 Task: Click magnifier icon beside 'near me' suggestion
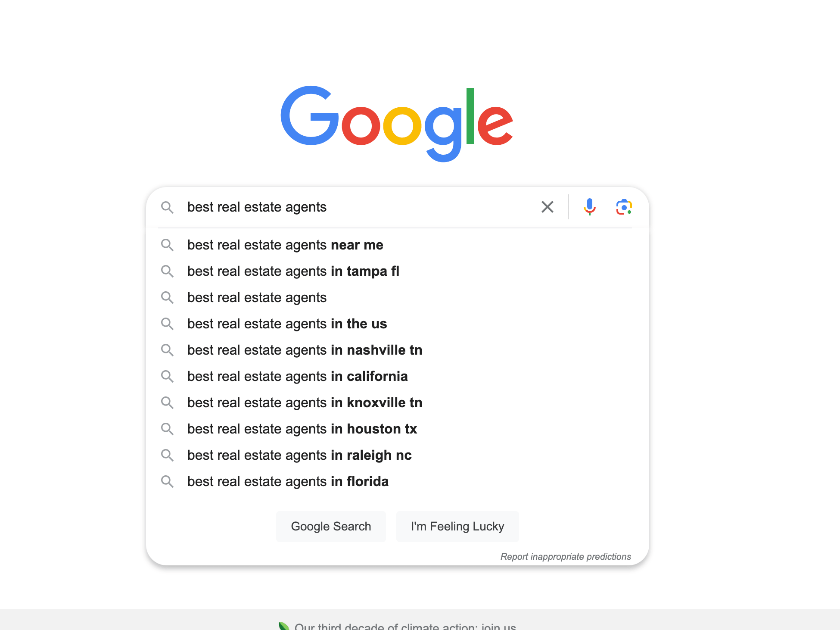point(167,245)
